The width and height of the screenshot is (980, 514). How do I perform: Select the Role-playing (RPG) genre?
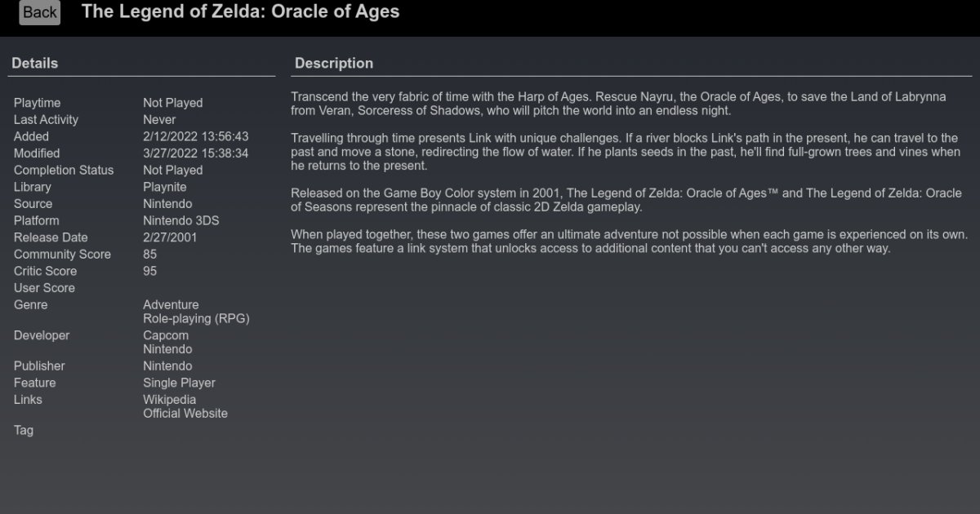point(196,319)
